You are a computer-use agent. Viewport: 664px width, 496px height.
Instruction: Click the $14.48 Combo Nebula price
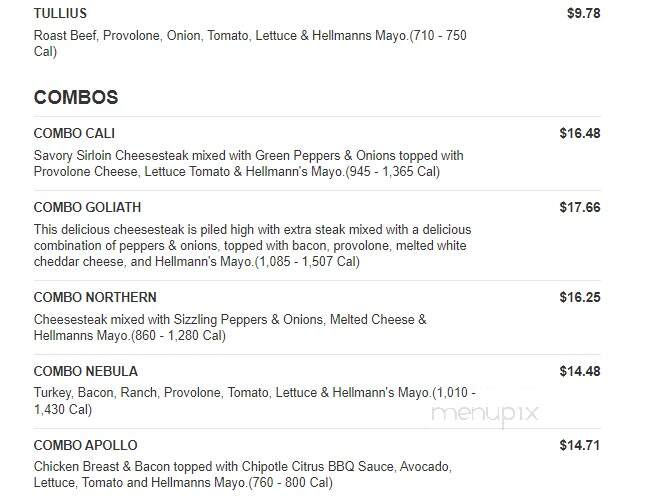click(580, 371)
